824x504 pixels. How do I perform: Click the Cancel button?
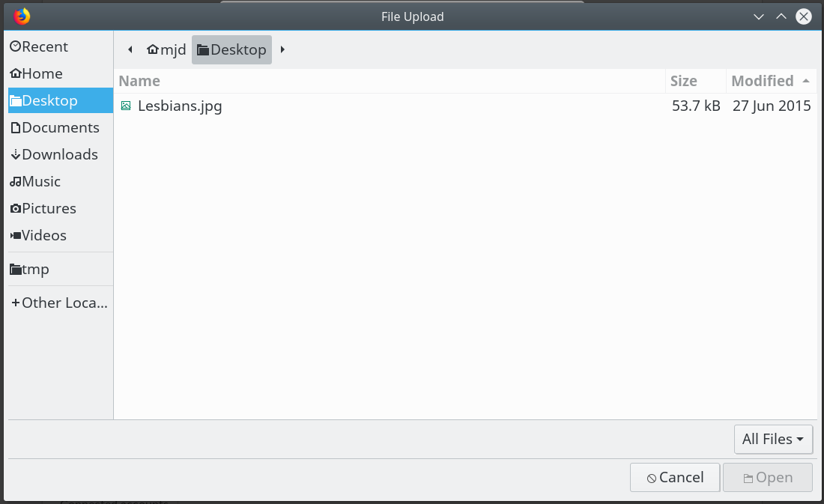point(675,478)
